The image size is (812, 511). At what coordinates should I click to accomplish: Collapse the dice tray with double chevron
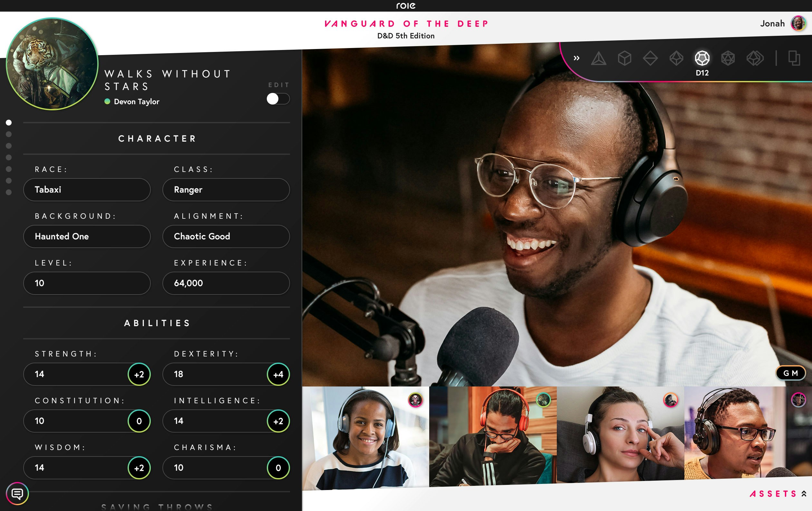(576, 58)
